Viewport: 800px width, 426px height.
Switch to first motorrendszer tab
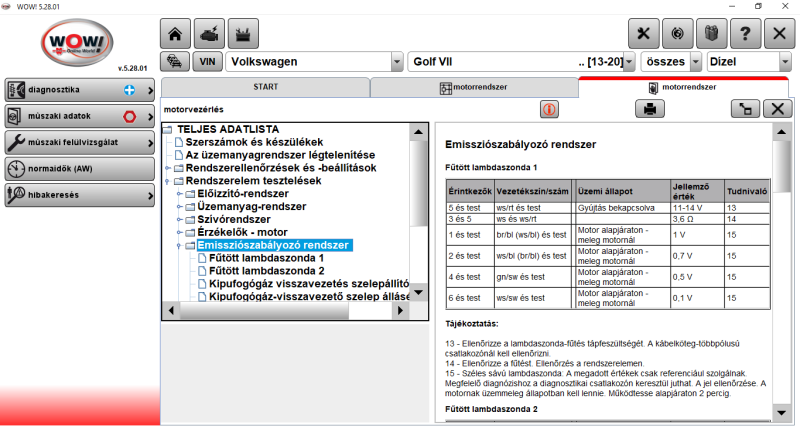coord(474,87)
